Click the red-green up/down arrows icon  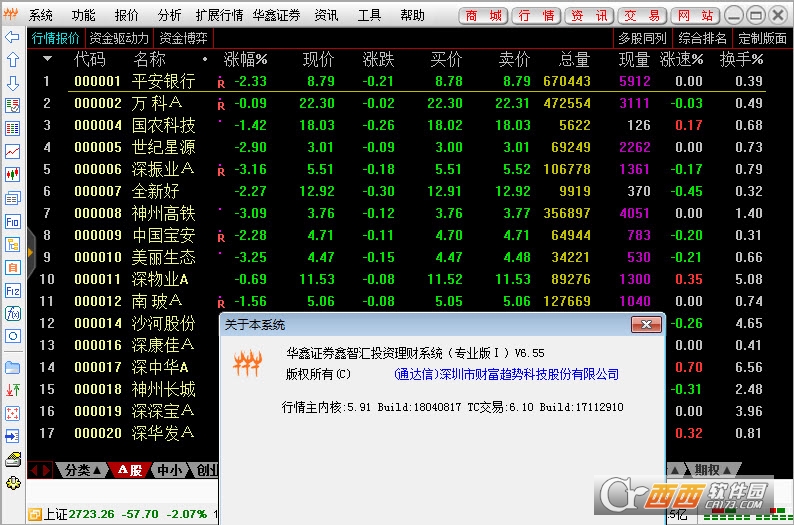click(12, 390)
